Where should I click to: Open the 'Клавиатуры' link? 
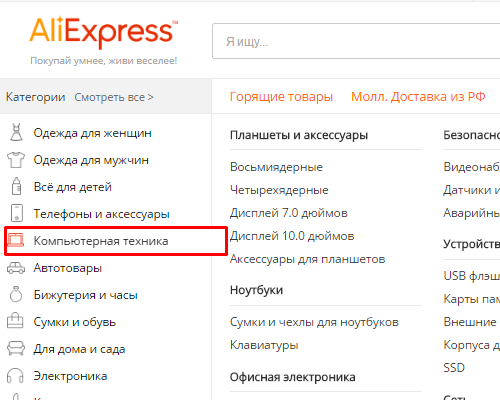tap(264, 345)
